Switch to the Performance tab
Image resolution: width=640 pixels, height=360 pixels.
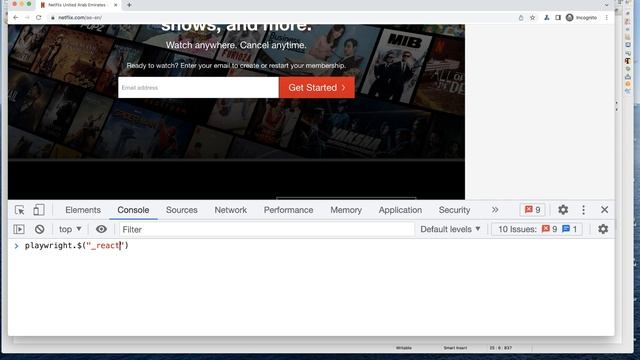289,210
